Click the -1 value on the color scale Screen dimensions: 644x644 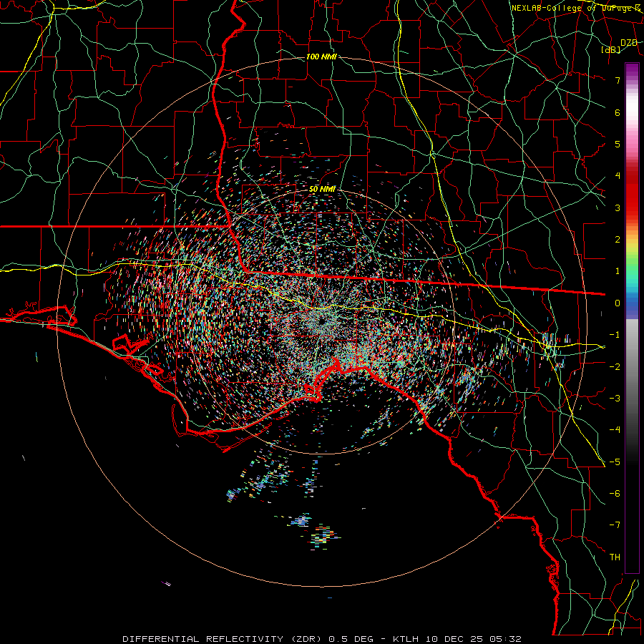point(615,335)
